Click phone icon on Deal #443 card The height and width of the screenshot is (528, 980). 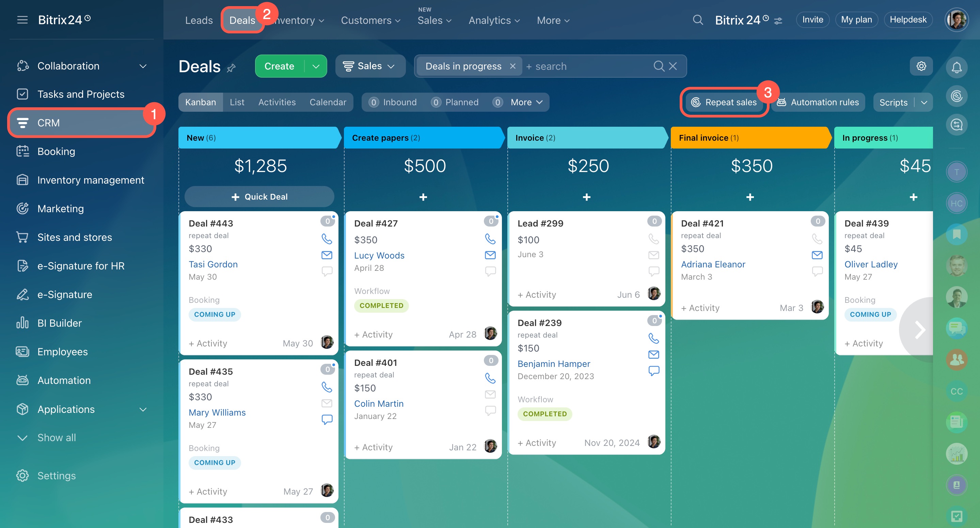(327, 239)
